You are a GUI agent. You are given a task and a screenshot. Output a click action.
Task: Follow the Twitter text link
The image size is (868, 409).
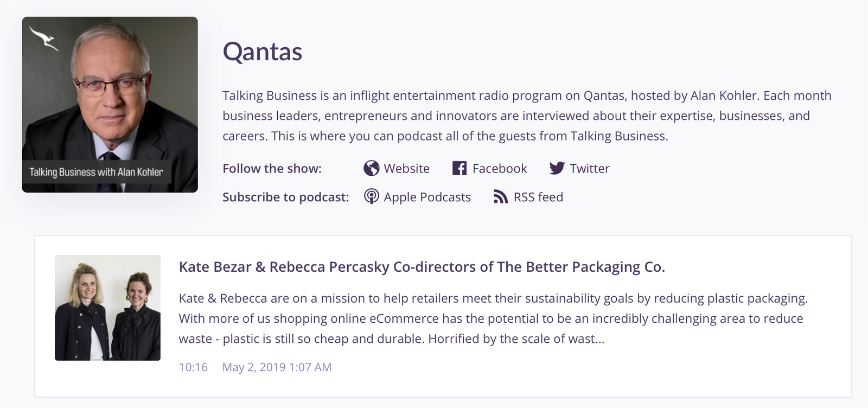[x=589, y=168]
